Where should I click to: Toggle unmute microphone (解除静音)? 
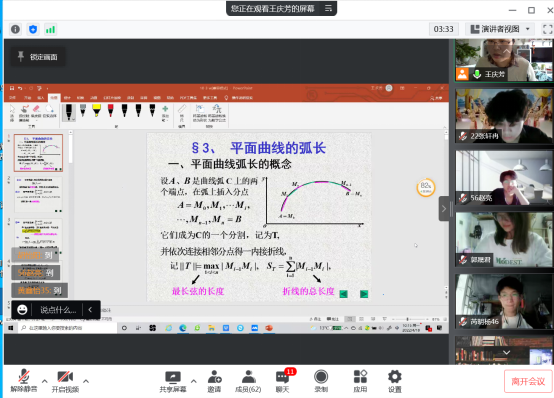point(24,381)
